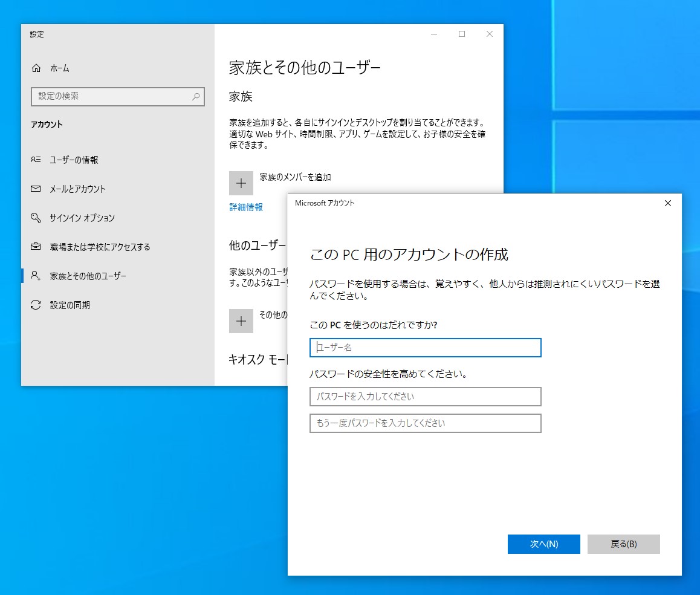
Task: Click inside the 設定の検索 search box
Action: [x=109, y=96]
